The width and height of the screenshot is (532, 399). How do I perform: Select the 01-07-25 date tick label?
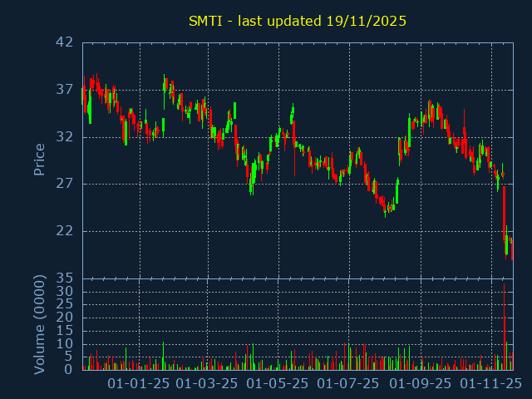[348, 383]
